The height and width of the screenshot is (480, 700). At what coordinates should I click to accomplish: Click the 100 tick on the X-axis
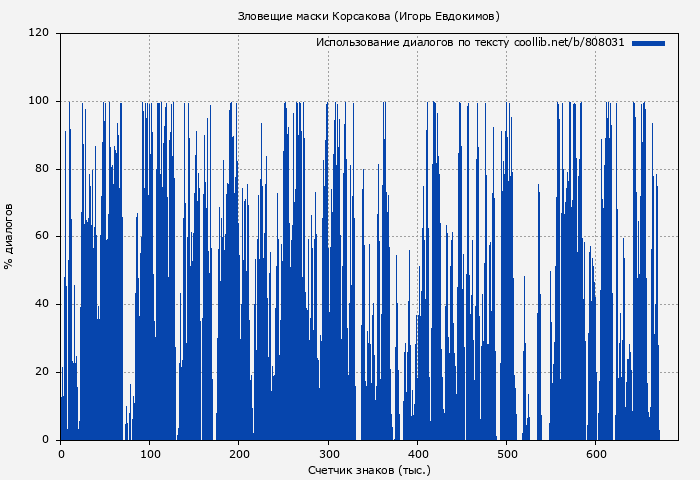[150, 453]
